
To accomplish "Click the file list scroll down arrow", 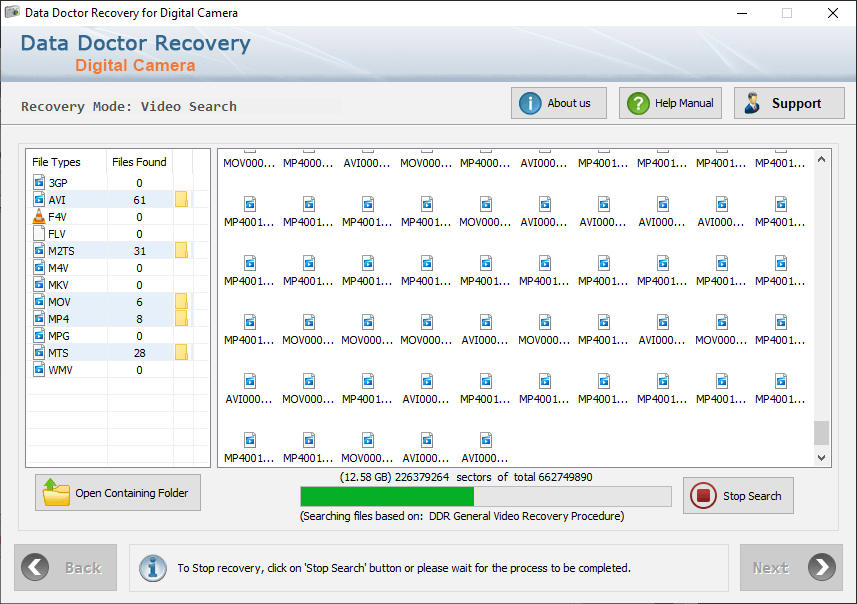I will click(x=821, y=458).
